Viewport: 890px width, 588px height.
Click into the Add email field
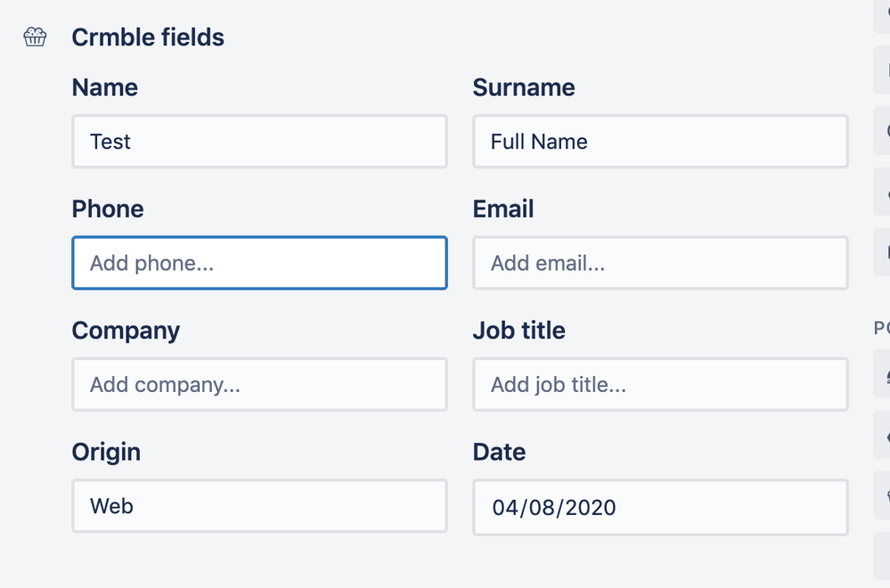pos(660,263)
